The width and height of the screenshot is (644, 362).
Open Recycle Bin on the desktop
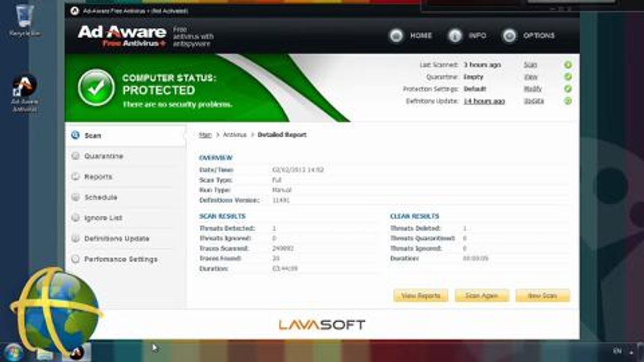pos(25,20)
